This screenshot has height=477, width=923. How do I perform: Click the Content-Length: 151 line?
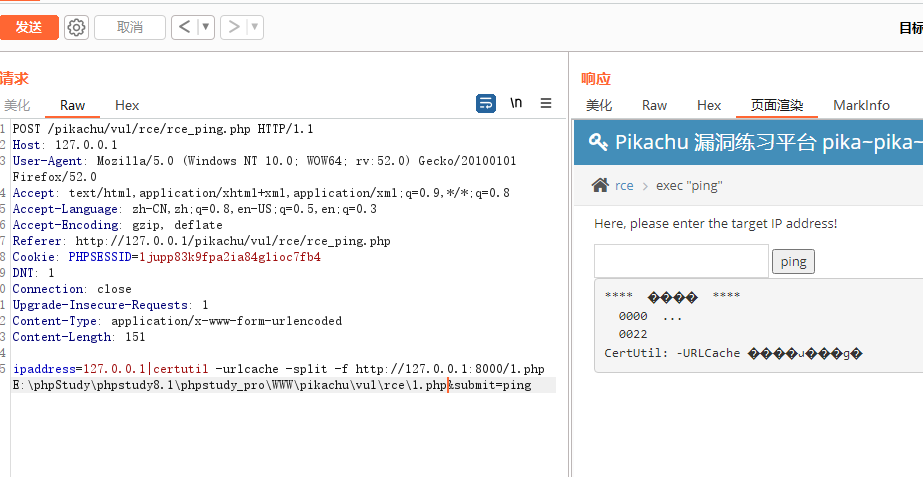79,337
